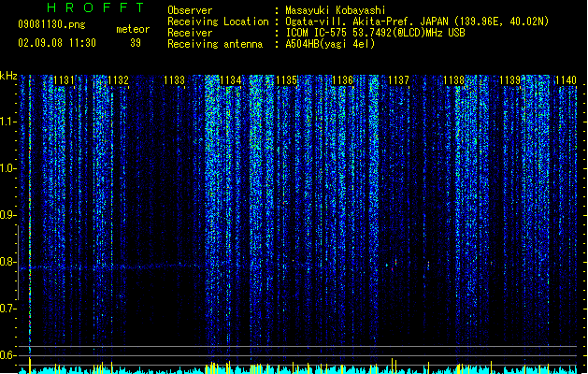Click the 1132 time marker
Viewport: 588px width, 374px height.
pos(118,80)
